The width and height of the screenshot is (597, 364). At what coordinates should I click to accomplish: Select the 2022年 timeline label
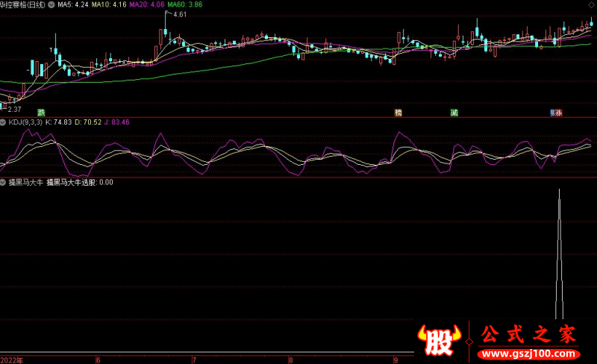(12, 359)
